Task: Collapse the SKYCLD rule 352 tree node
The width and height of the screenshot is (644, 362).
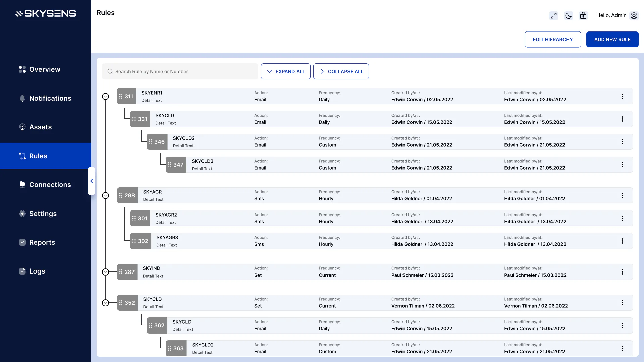Action: click(105, 303)
